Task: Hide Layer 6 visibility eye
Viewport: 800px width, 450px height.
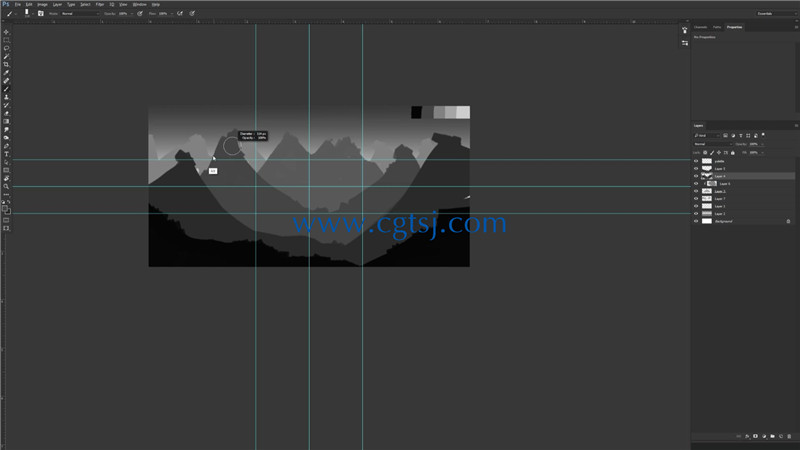Action: coord(696,184)
